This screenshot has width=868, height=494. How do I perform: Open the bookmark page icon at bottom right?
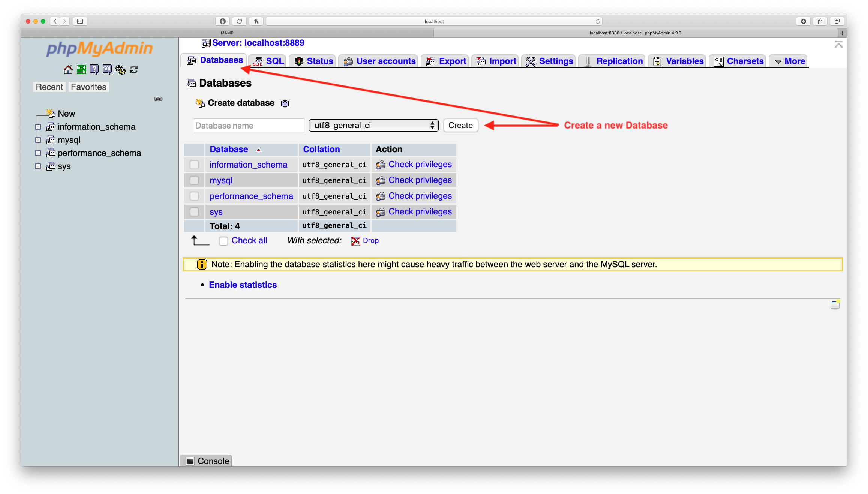point(835,304)
